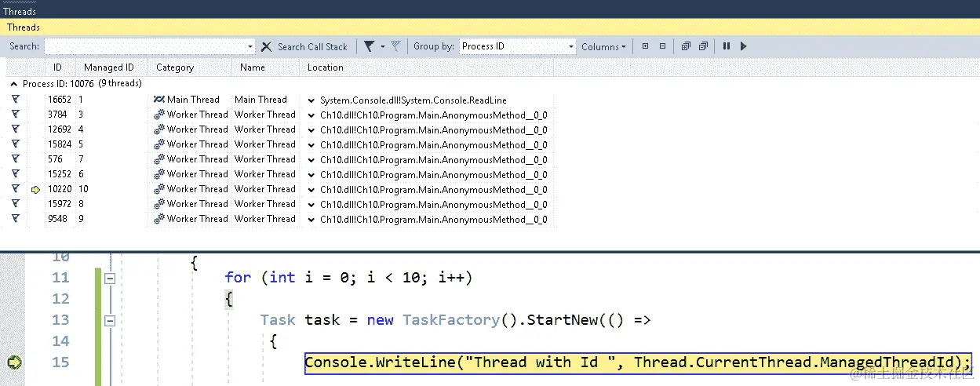Click thread ID 15972 cell
This screenshot has width=980, height=386.
[60, 204]
